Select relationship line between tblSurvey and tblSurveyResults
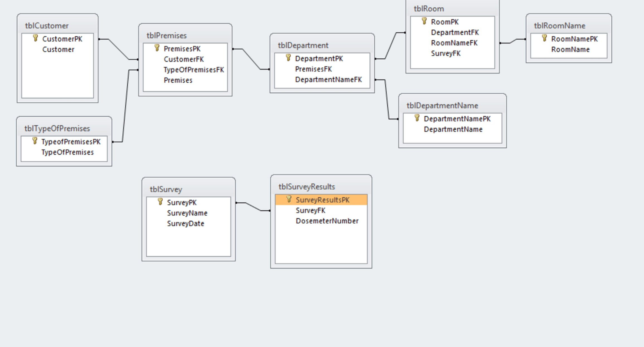The height and width of the screenshot is (347, 644). (253, 207)
